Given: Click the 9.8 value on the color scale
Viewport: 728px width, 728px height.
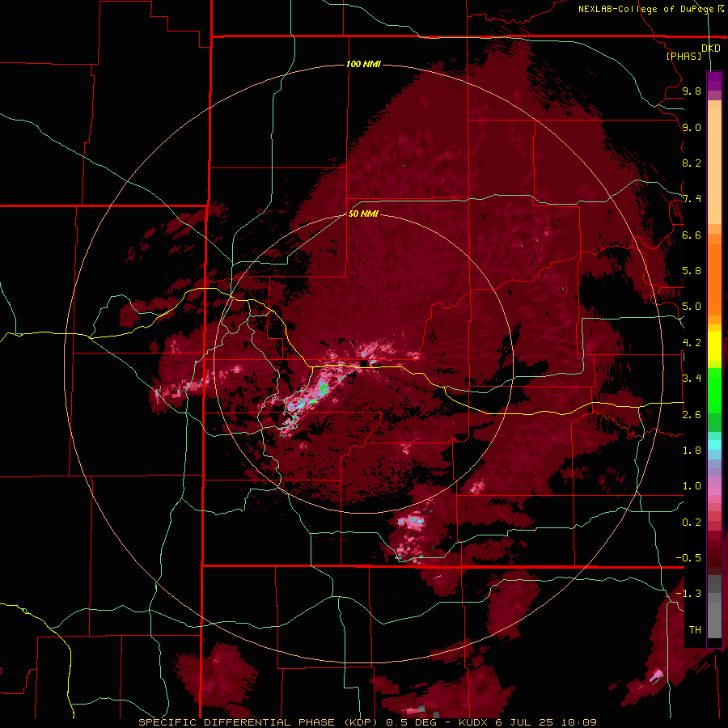Looking at the screenshot, I should [x=692, y=91].
